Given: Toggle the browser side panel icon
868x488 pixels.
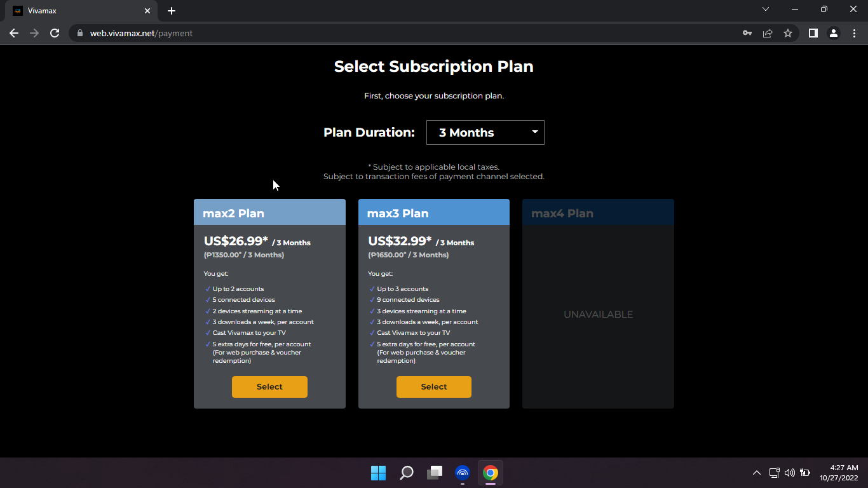Looking at the screenshot, I should (813, 33).
